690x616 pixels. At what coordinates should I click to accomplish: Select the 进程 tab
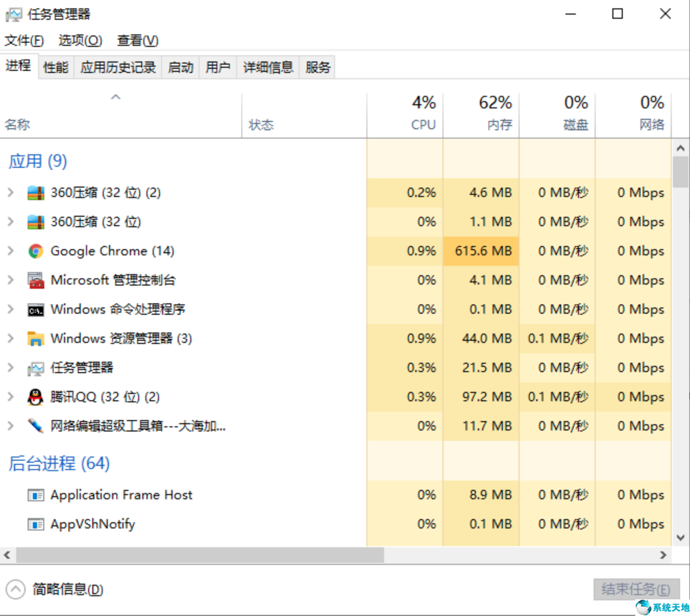pos(19,66)
